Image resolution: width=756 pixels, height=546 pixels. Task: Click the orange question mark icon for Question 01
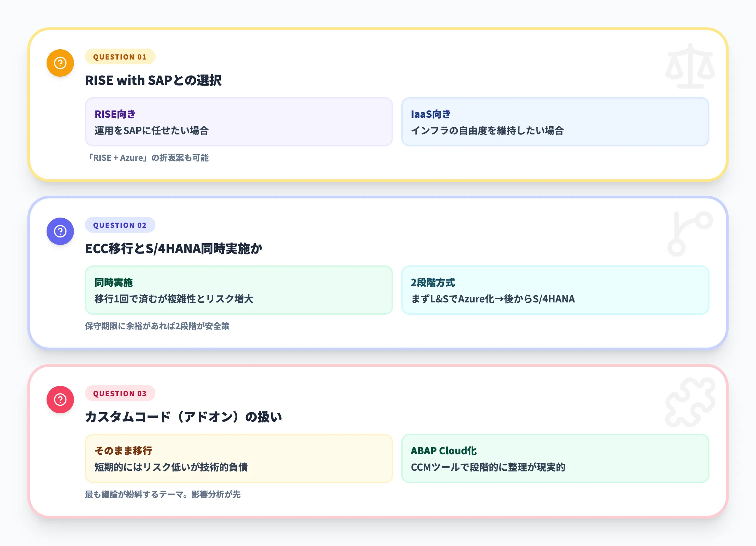point(60,63)
